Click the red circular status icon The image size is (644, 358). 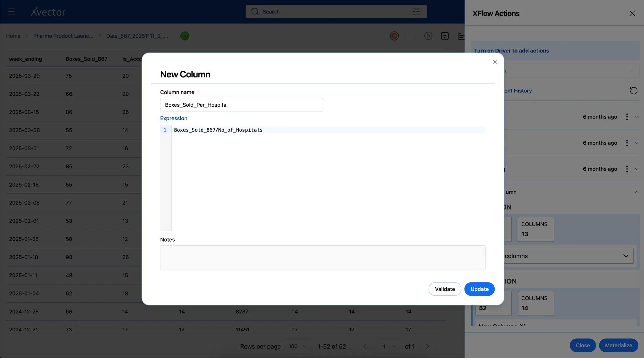(x=394, y=36)
